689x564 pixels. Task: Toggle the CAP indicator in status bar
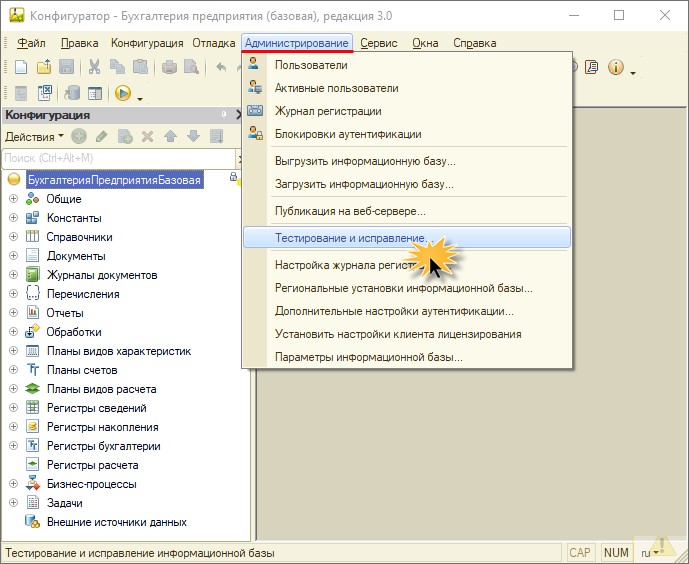coord(580,552)
